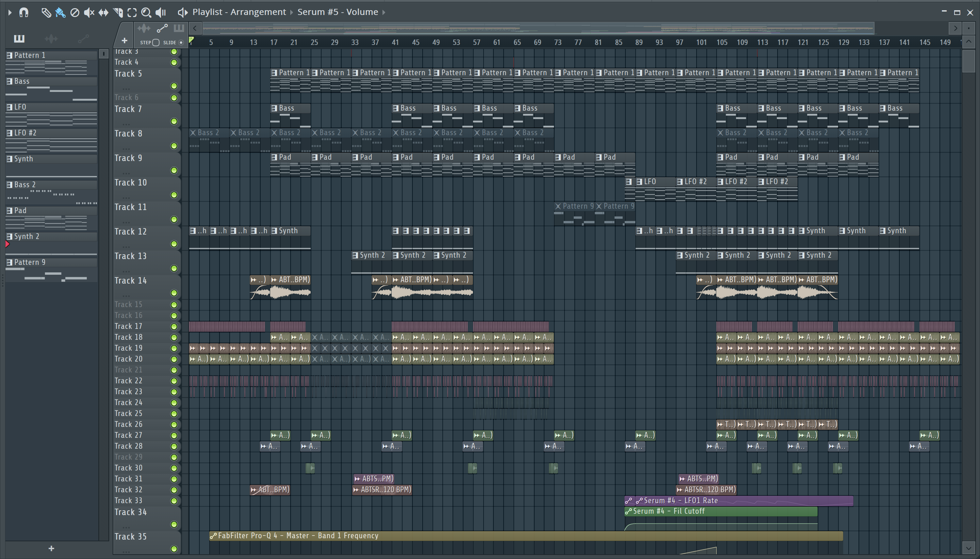Mute Track 12 with its green LED
Viewport: 980px width, 559px height.
[174, 244]
